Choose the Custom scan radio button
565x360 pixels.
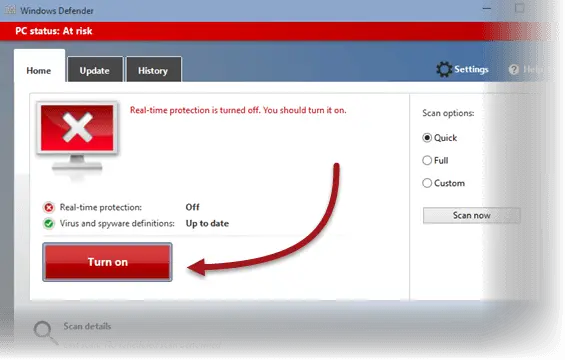tap(427, 183)
